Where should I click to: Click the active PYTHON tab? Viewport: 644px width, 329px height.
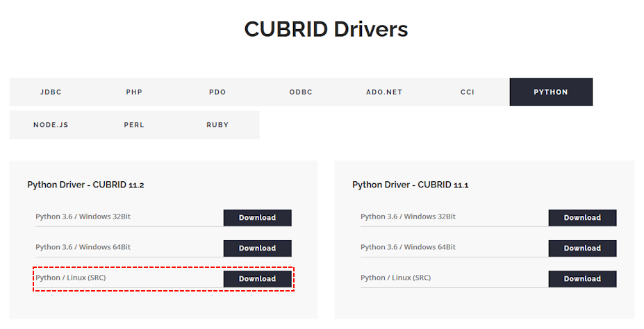coord(551,92)
